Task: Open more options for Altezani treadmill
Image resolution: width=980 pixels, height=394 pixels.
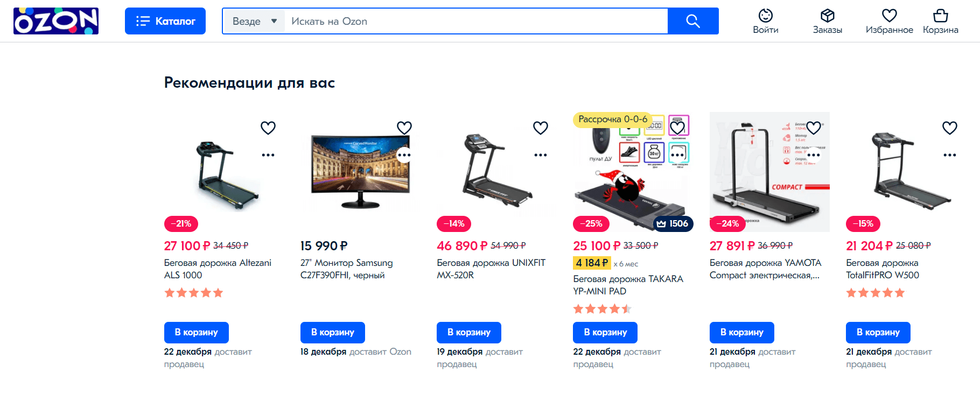Action: [x=268, y=155]
